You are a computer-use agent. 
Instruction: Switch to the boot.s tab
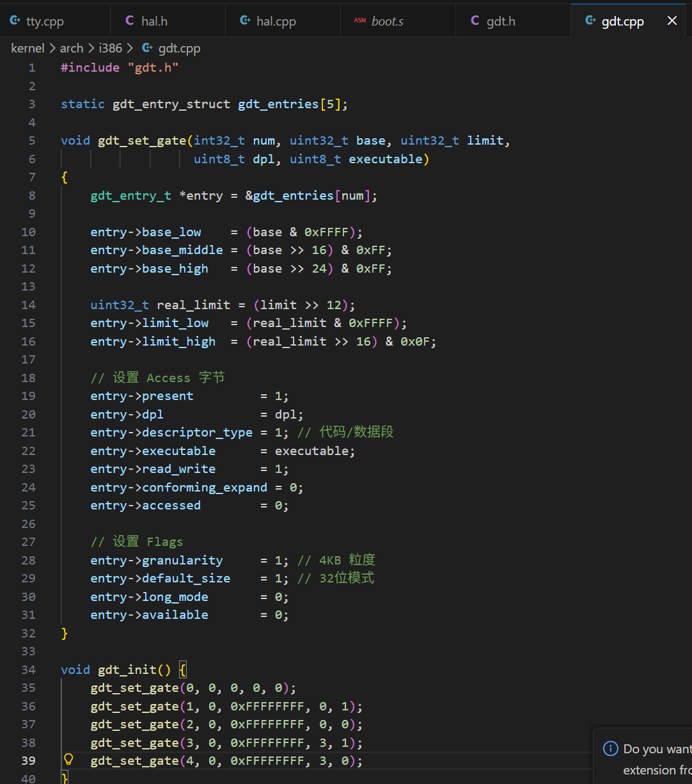tap(387, 22)
